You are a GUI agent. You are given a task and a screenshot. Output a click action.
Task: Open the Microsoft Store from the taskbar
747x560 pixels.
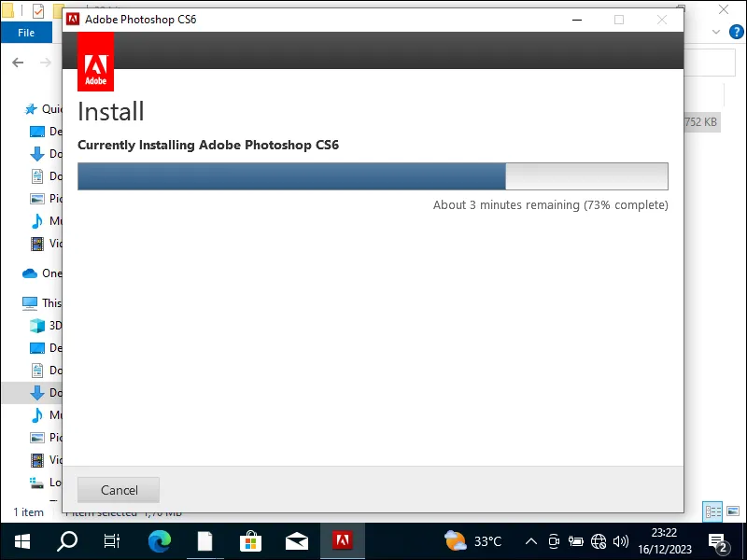[250, 540]
